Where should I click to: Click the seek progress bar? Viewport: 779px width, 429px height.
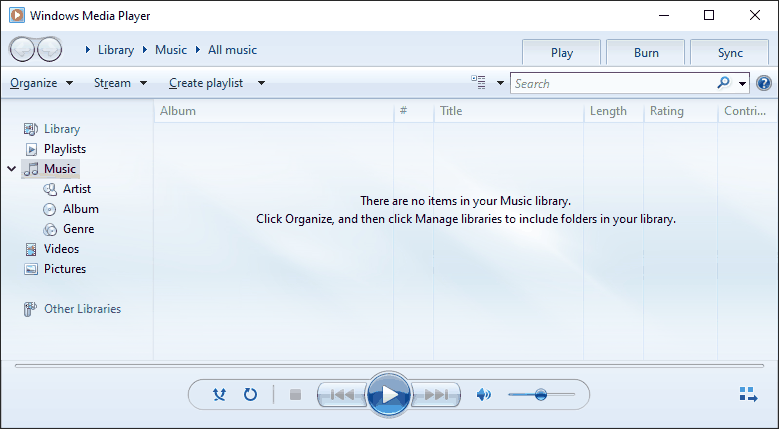click(389, 366)
